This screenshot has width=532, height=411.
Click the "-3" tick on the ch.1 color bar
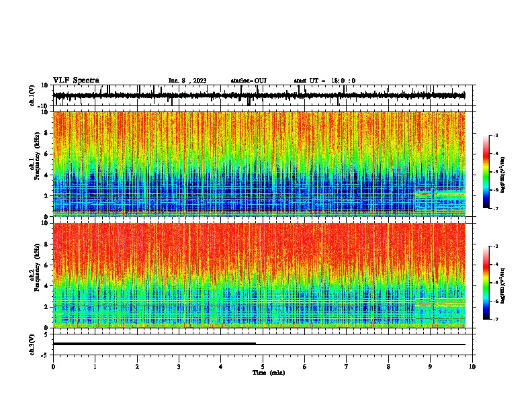pyautogui.click(x=496, y=136)
